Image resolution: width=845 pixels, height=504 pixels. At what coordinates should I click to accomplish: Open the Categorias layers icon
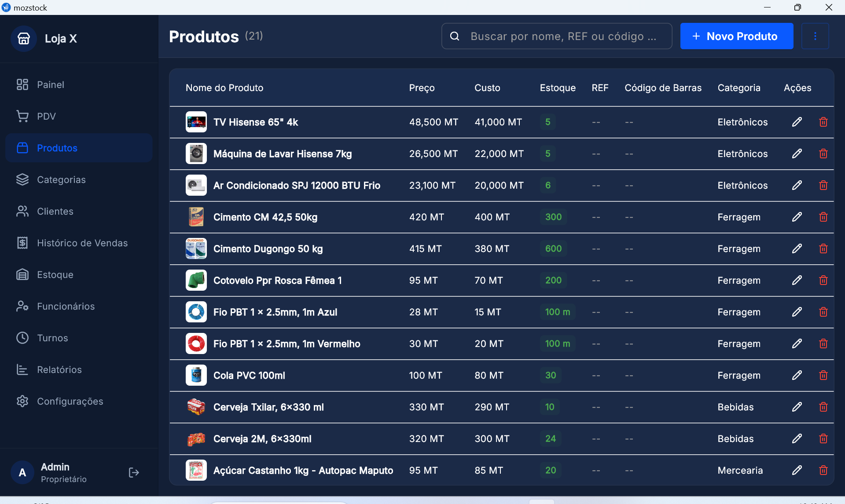click(x=22, y=179)
